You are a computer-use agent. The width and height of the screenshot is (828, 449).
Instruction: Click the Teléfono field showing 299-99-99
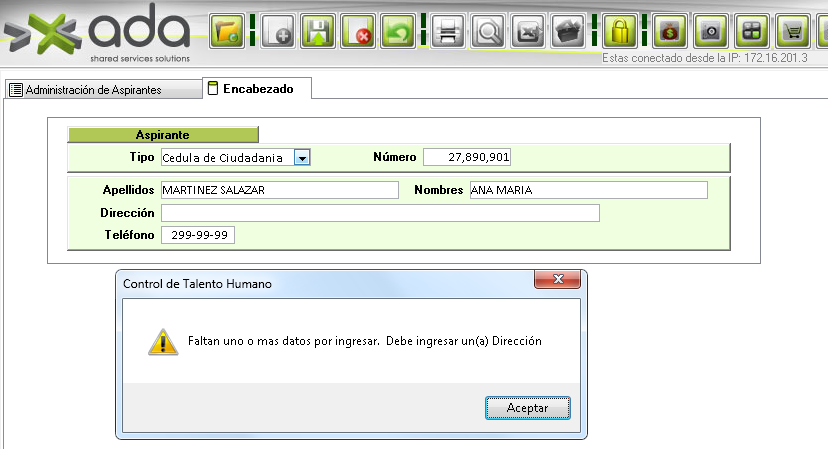tap(197, 235)
